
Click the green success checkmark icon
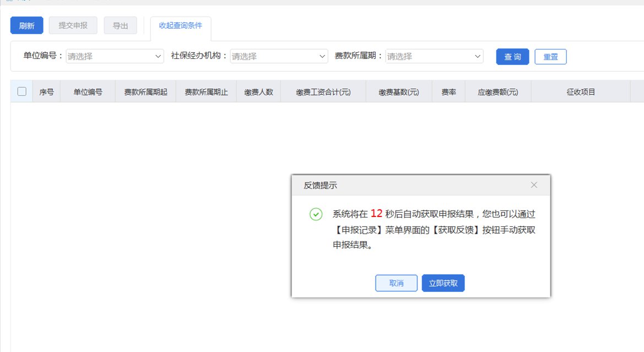(316, 214)
